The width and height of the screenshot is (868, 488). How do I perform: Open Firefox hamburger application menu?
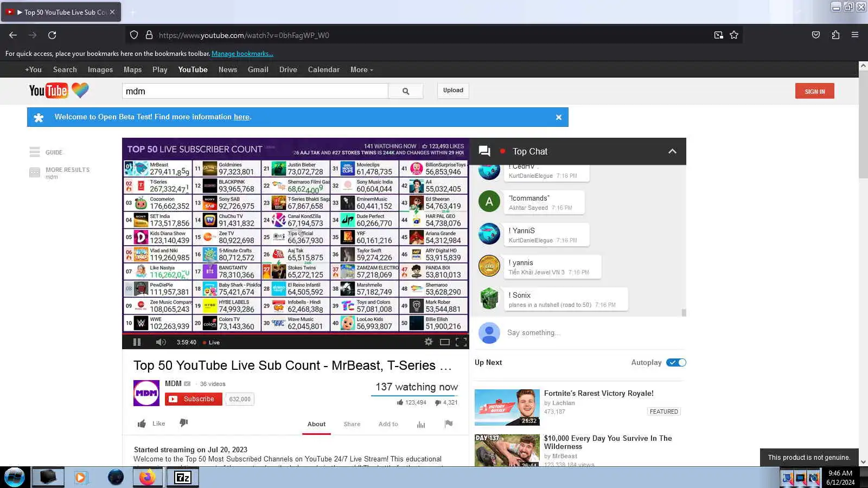[855, 35]
